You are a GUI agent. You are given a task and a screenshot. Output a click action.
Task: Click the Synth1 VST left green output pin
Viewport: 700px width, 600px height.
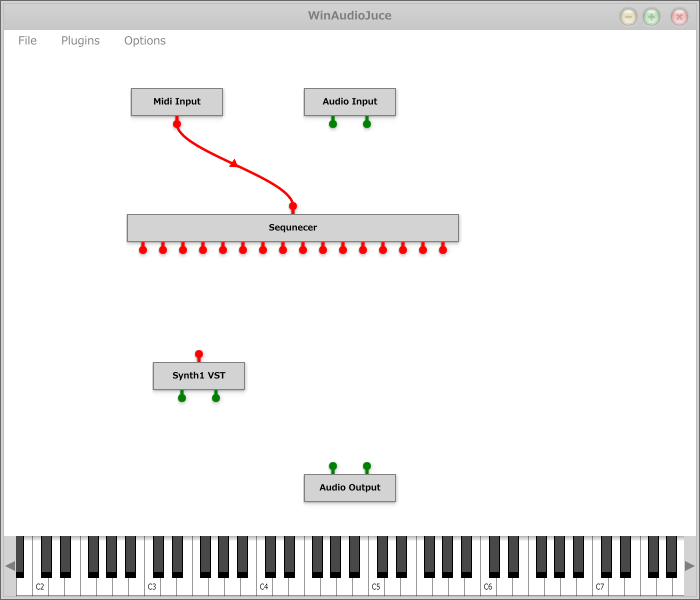point(182,397)
